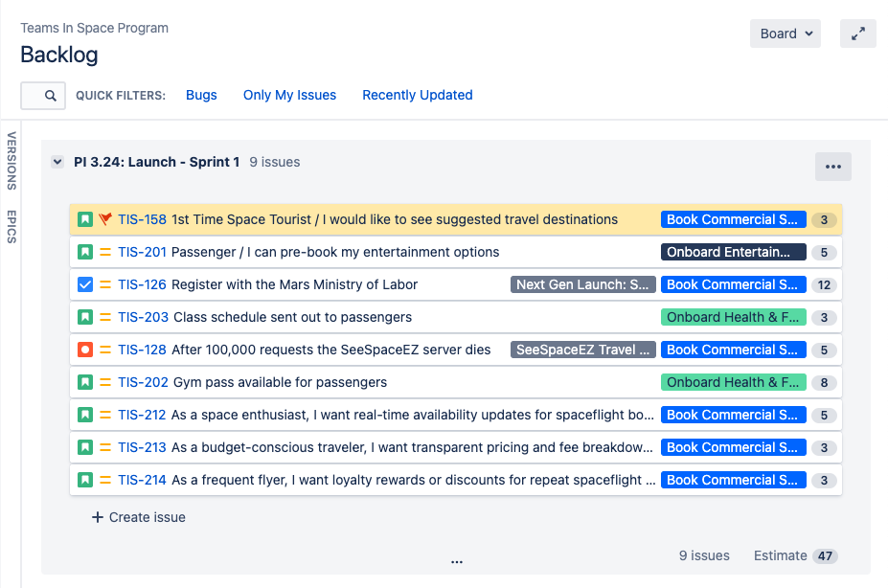The width and height of the screenshot is (888, 588).
Task: Click the story type icon on TIS-158
Action: (x=84, y=219)
